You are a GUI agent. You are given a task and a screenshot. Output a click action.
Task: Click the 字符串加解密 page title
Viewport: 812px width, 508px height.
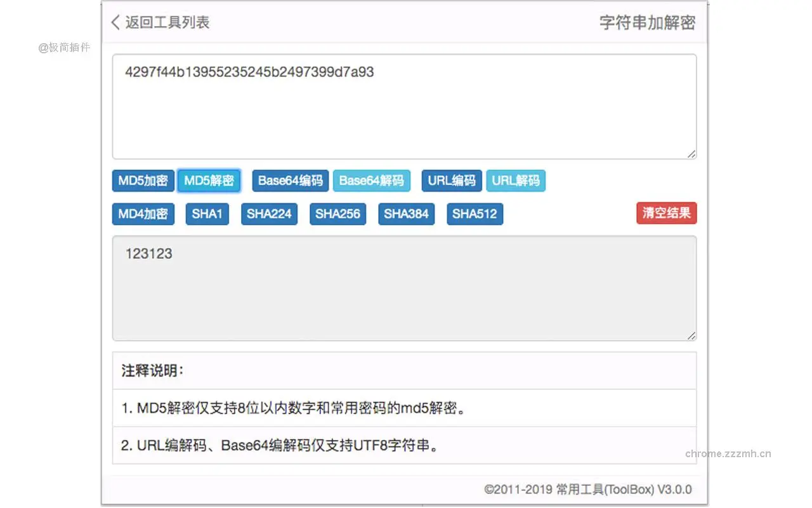click(648, 23)
